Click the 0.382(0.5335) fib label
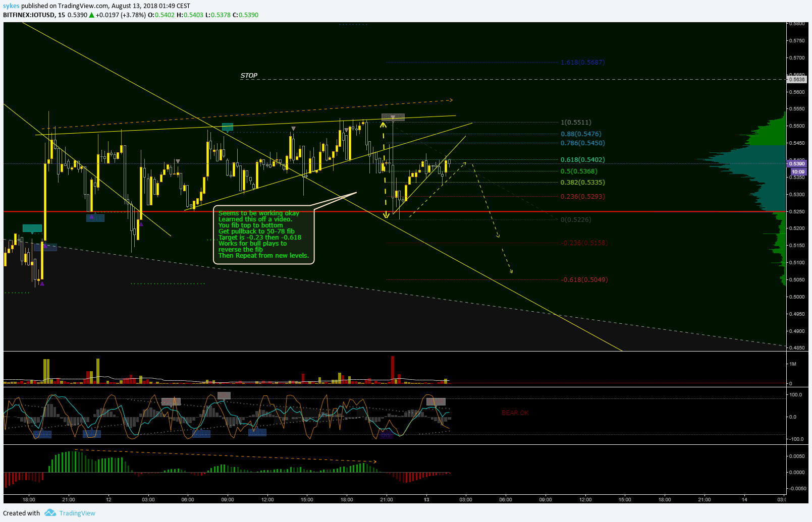 (x=582, y=183)
